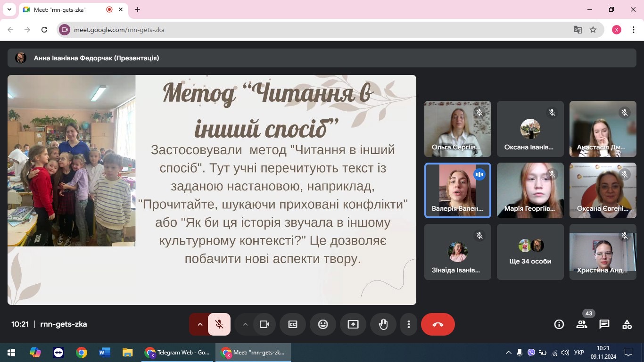The image size is (644, 362).
Task: Unmute the microphone
Action: click(219, 324)
